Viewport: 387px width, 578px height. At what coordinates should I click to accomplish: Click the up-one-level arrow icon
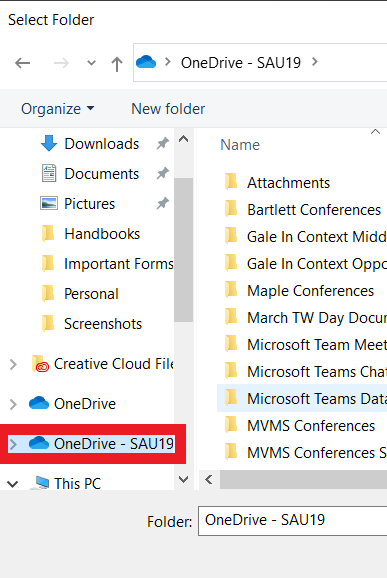pos(117,63)
